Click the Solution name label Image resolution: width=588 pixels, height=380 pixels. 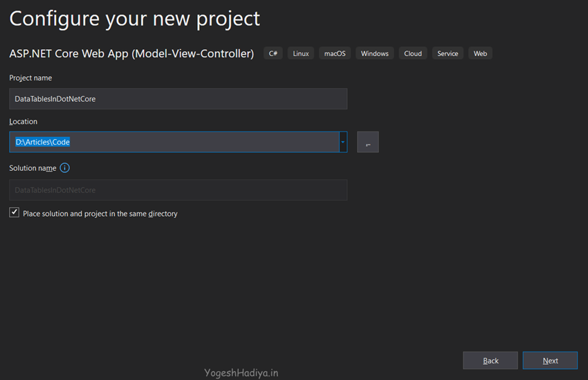[x=33, y=168]
